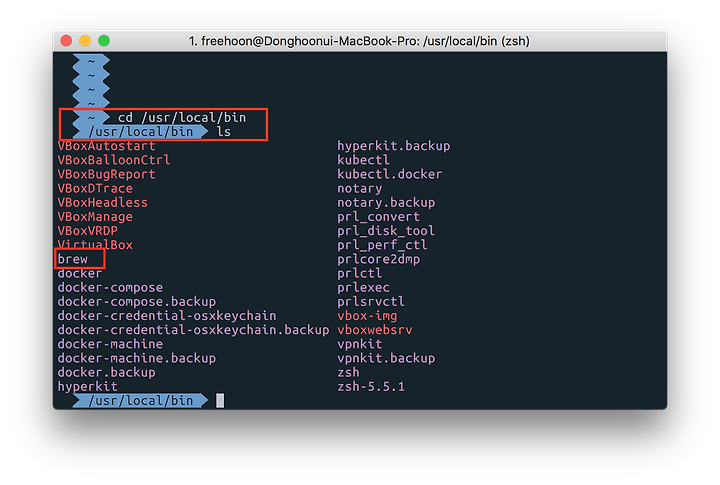Screen dimensions: 720x485
Task: Select the VBoxHeadless entry
Action: pos(103,203)
